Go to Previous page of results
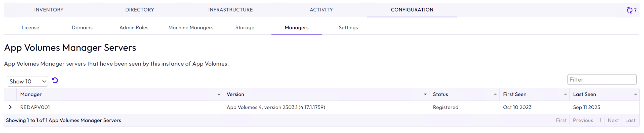The image size is (644, 133). (583, 120)
